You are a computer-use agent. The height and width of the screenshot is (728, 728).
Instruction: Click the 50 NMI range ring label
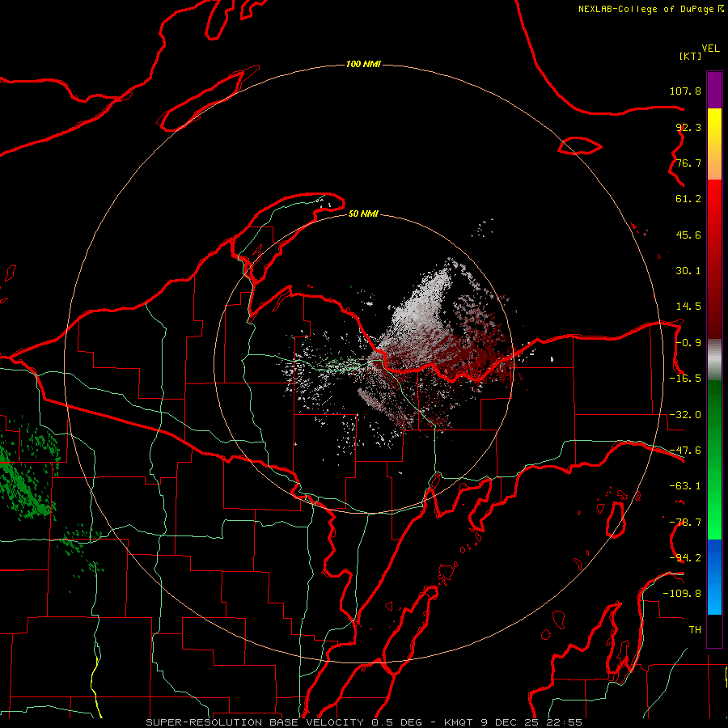[363, 214]
